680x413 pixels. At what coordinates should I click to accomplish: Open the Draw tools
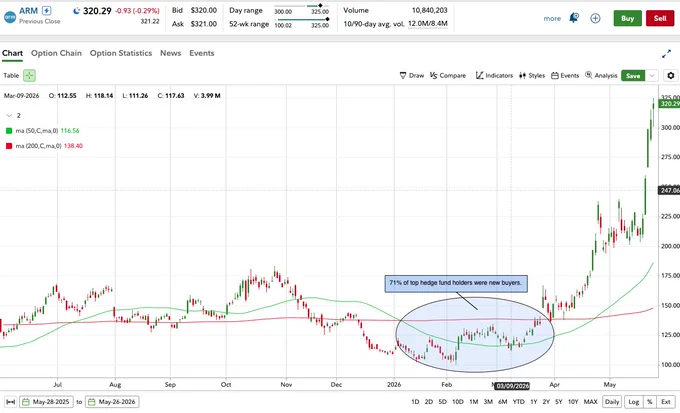tap(412, 75)
